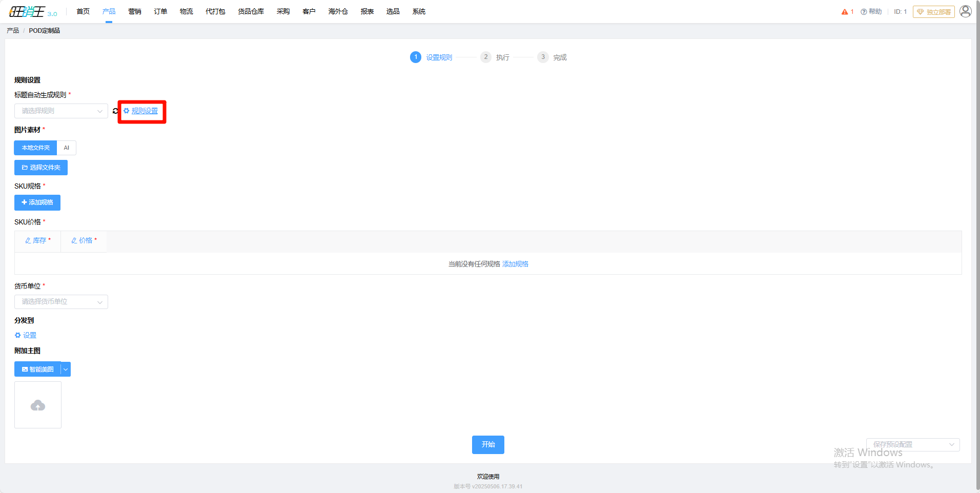Open the 系统 menu
Screen dimensions: 980x493
coord(419,11)
